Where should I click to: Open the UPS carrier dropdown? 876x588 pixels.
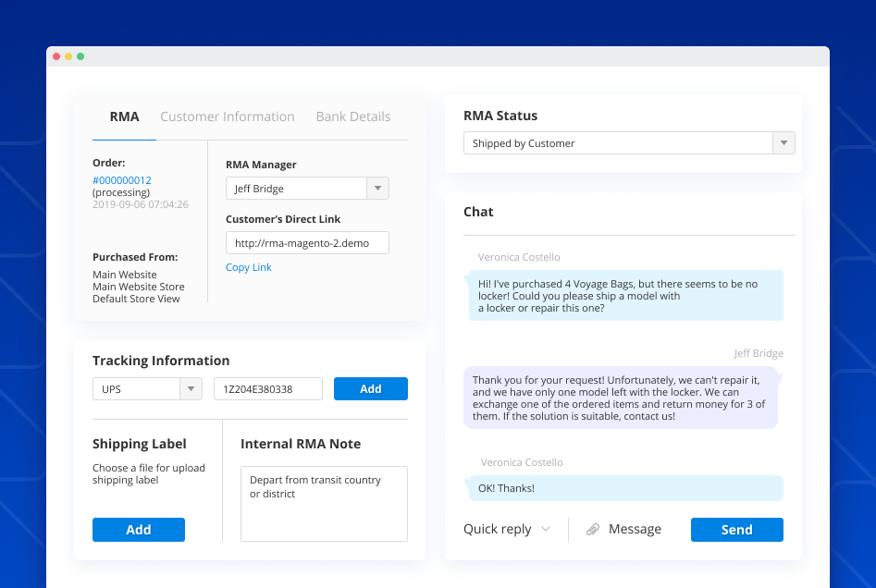click(192, 388)
